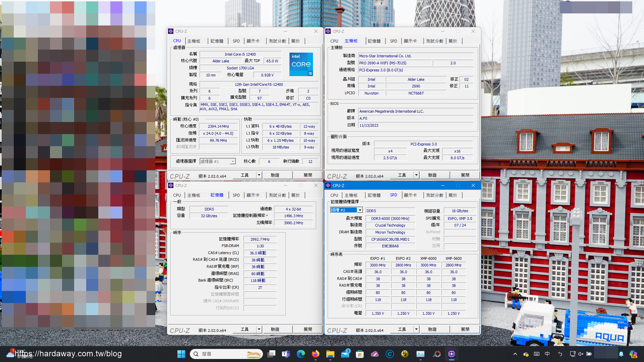The image size is (644, 362).
Task: Click the DDR5-6000 (3000 MHz) bandwidth value
Action: 390,219
